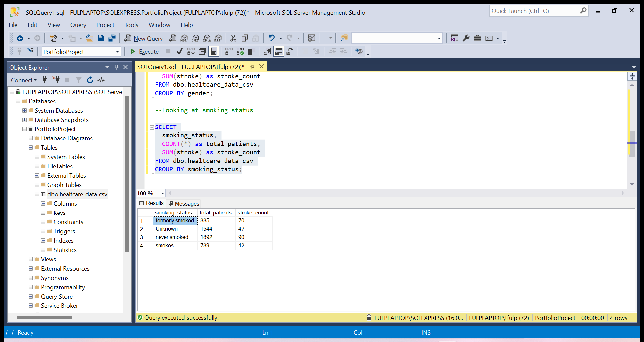Toggle the Results pane splitter pin
Viewport: 644px width, 342px height.
coord(632,76)
